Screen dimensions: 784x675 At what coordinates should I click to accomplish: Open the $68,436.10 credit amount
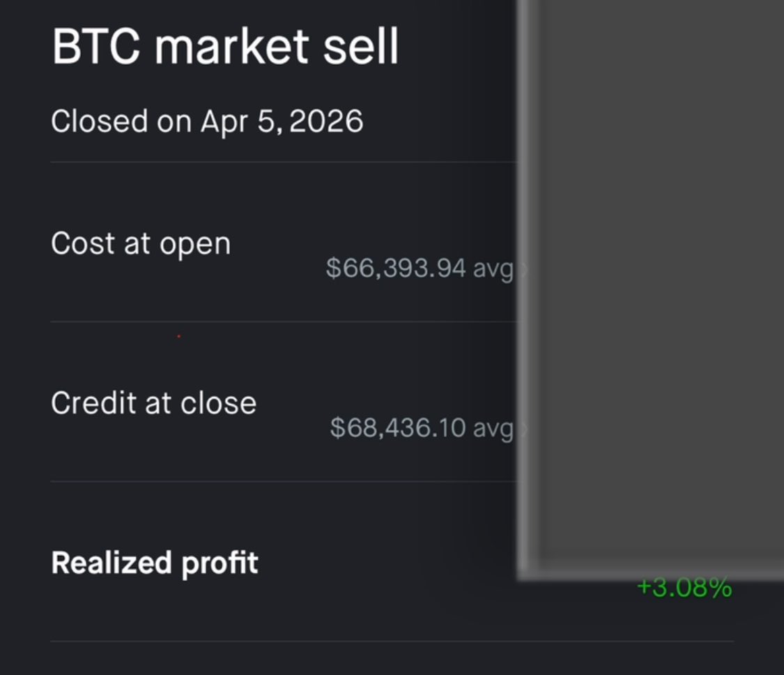[398, 428]
